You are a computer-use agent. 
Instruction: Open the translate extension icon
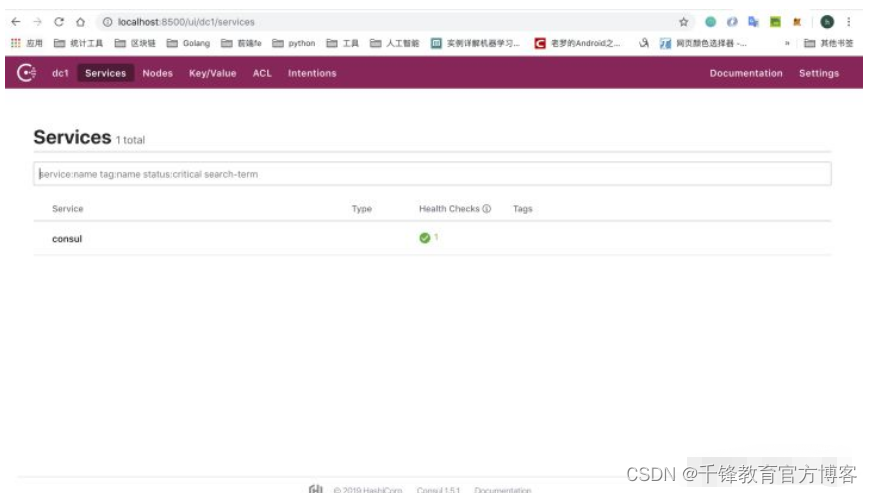[x=754, y=22]
